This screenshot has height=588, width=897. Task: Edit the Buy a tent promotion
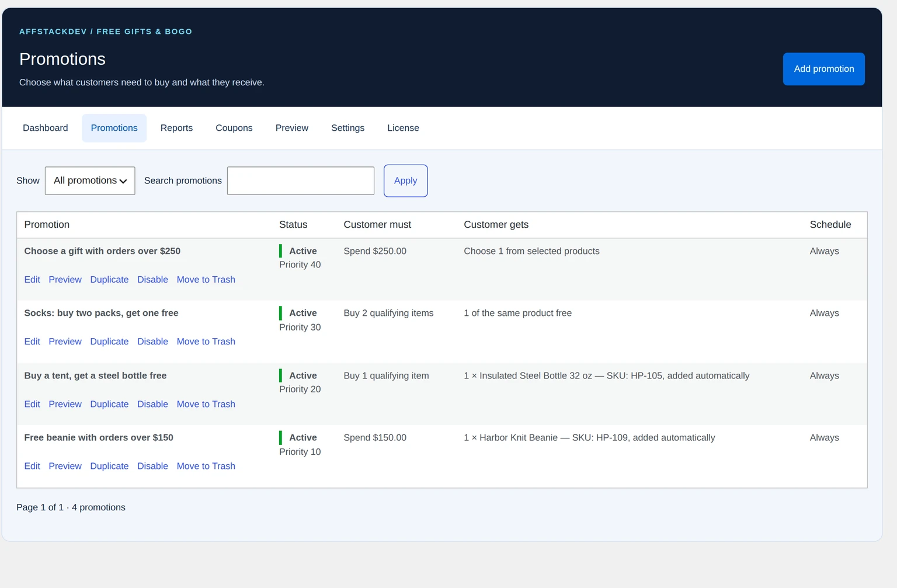pyautogui.click(x=32, y=404)
